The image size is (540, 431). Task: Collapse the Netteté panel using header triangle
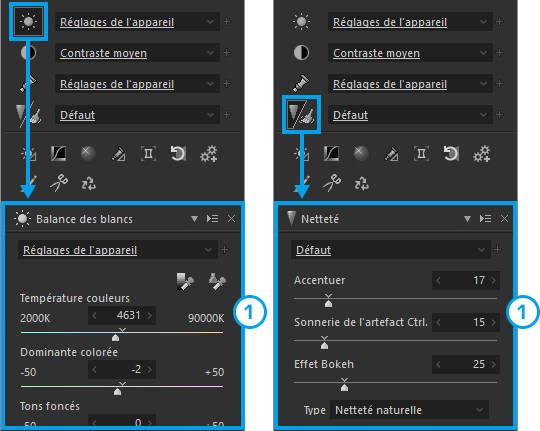(467, 219)
